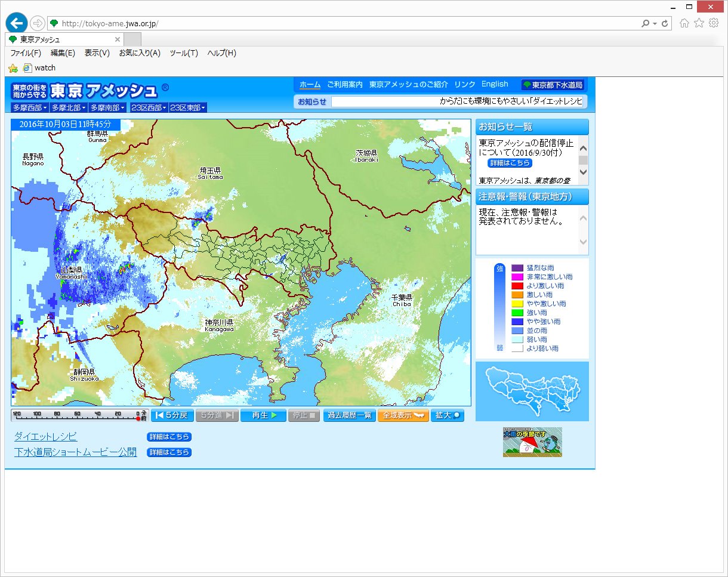
Task: Click the 2016年10月03日 timestamp label
Action: (66, 124)
